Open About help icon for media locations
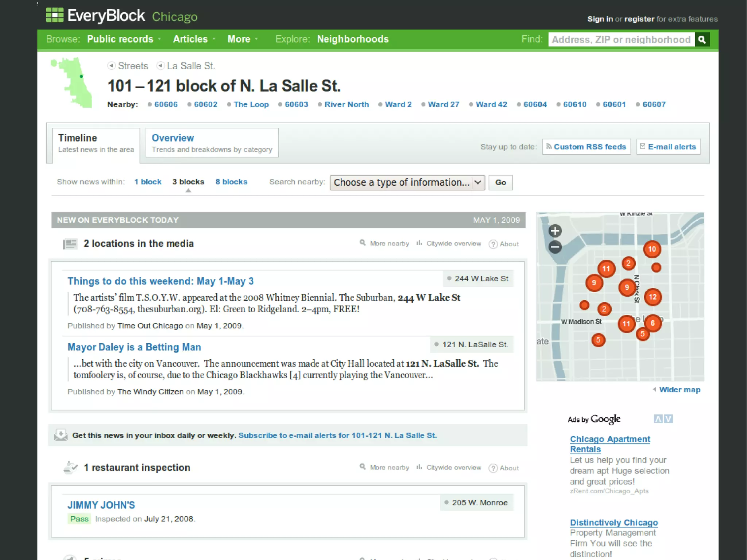Viewport: 747px width, 560px height. [x=493, y=244]
